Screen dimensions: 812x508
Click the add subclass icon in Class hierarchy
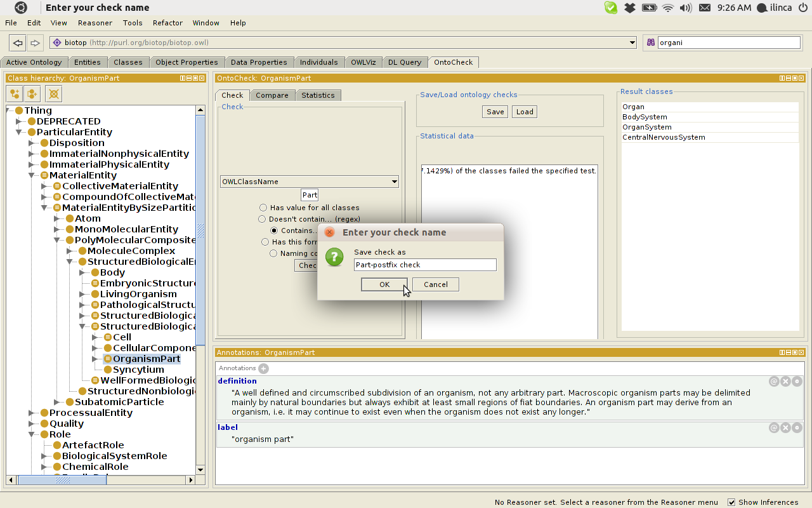pos(15,94)
